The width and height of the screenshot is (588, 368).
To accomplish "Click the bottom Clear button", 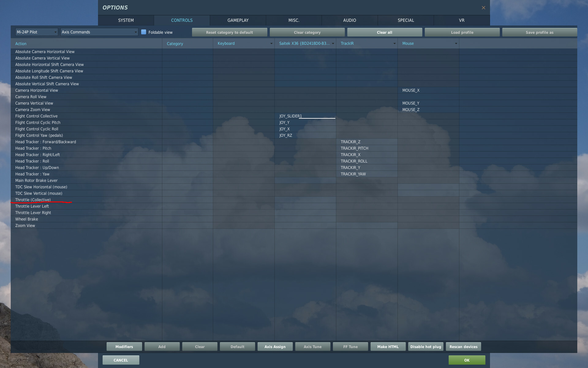I will coord(200,347).
